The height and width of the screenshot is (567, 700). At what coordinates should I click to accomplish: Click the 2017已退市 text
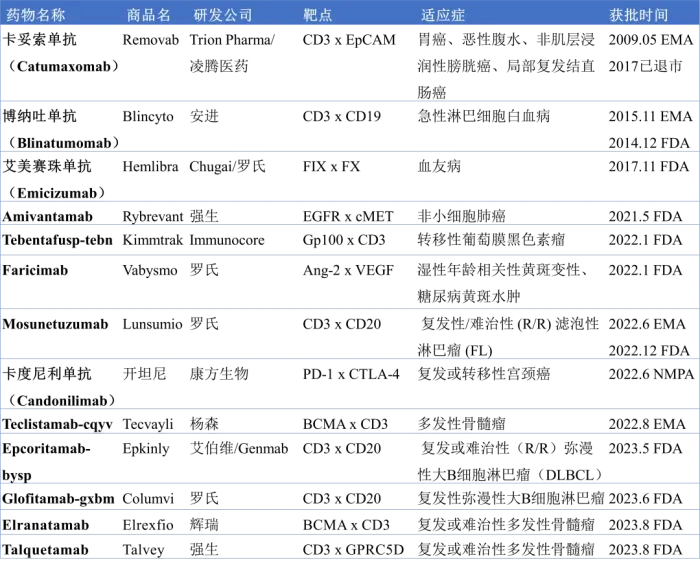(645, 67)
